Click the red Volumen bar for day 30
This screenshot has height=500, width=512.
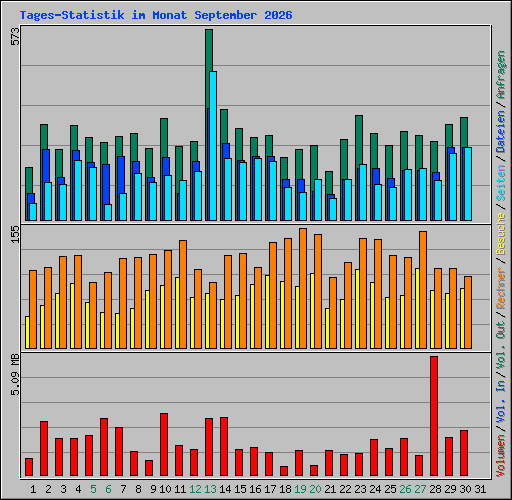pyautogui.click(x=464, y=453)
